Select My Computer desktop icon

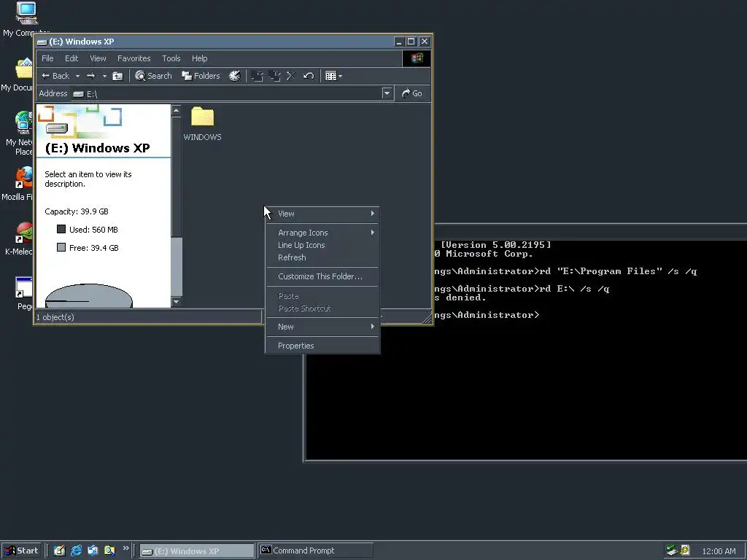tap(26, 19)
